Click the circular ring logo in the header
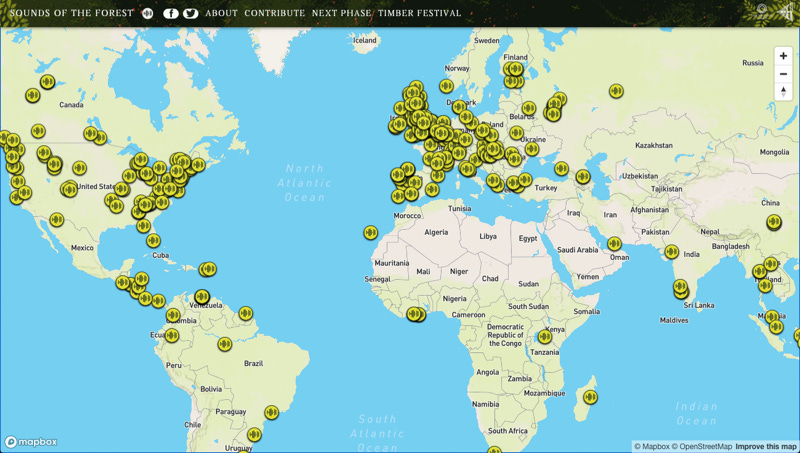 [762, 9]
